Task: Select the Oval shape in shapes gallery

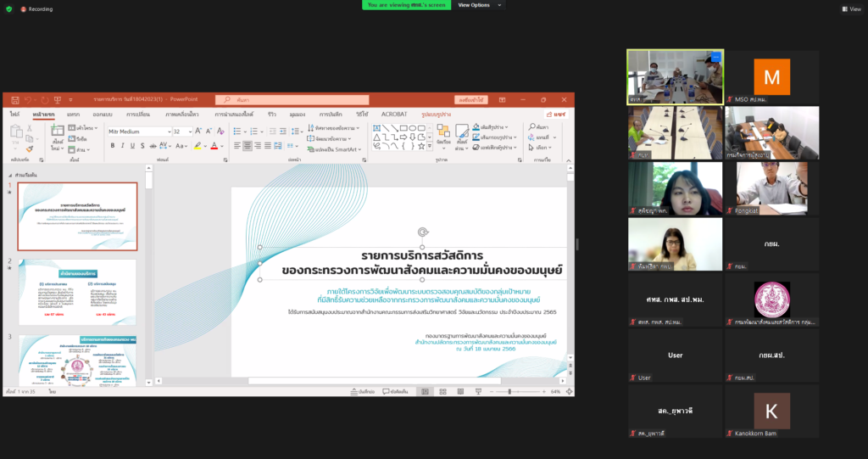Action: pos(413,128)
